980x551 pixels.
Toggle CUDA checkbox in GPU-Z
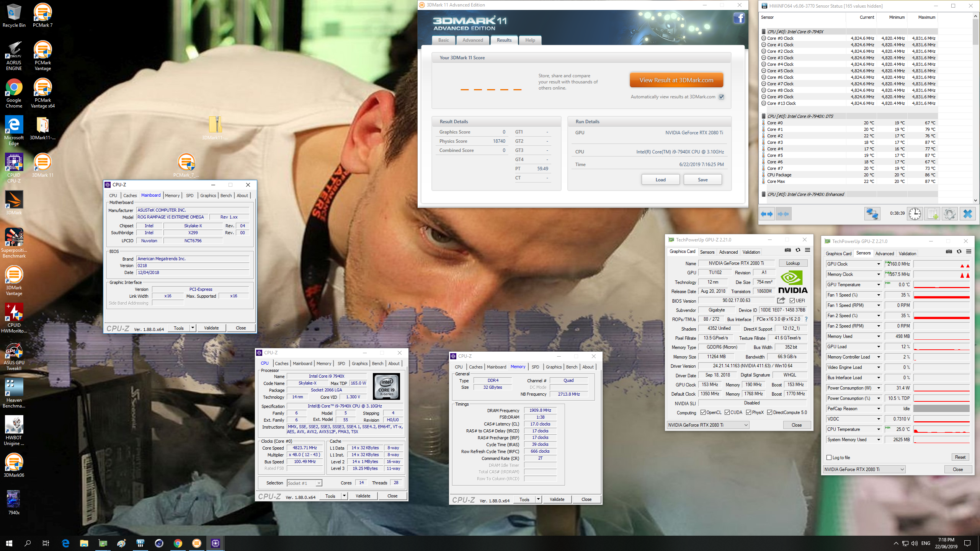click(x=727, y=412)
